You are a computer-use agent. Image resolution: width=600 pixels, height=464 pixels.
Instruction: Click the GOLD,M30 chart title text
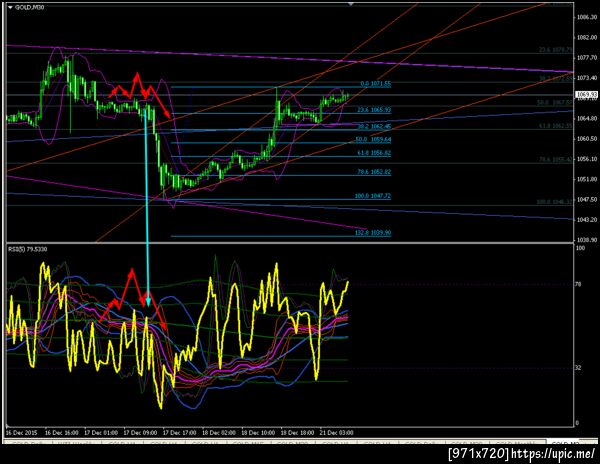(x=29, y=7)
